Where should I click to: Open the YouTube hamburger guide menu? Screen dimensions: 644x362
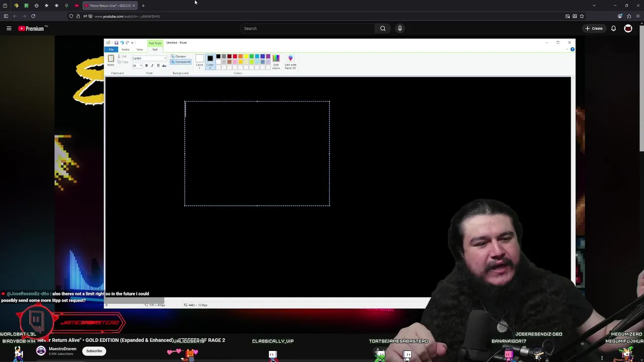9,29
